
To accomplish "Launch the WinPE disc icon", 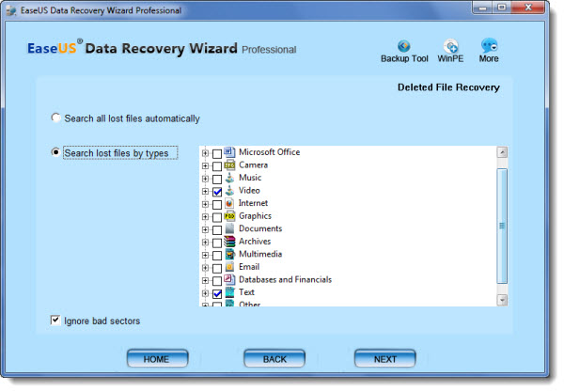I will pyautogui.click(x=450, y=46).
